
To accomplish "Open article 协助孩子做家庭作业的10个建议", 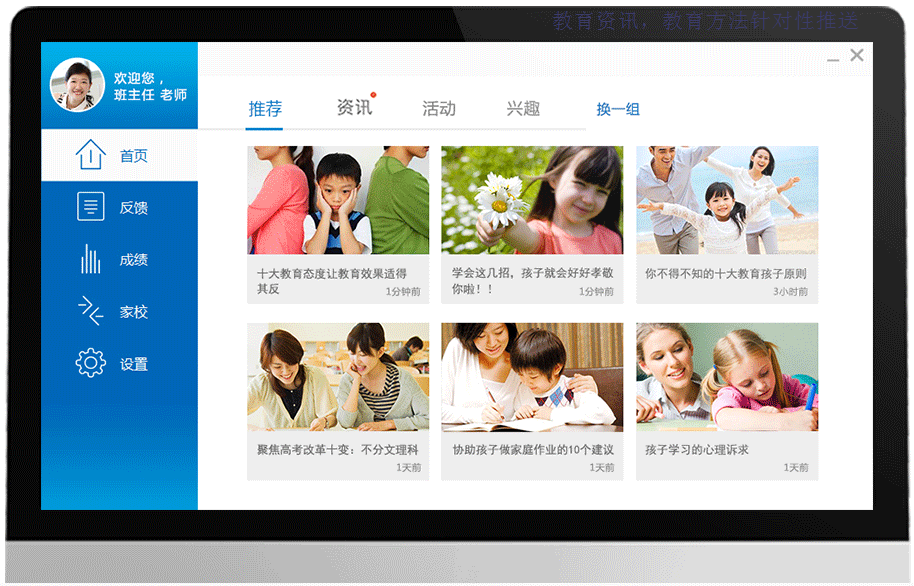I will tap(533, 450).
